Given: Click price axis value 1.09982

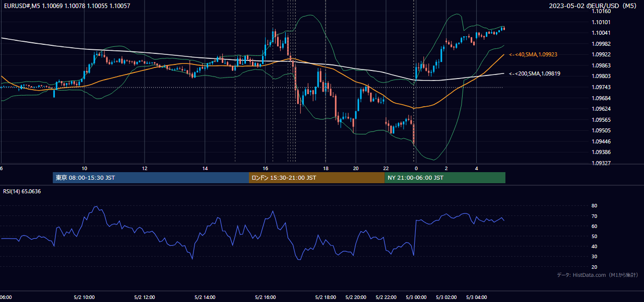Looking at the screenshot, I should pos(601,44).
